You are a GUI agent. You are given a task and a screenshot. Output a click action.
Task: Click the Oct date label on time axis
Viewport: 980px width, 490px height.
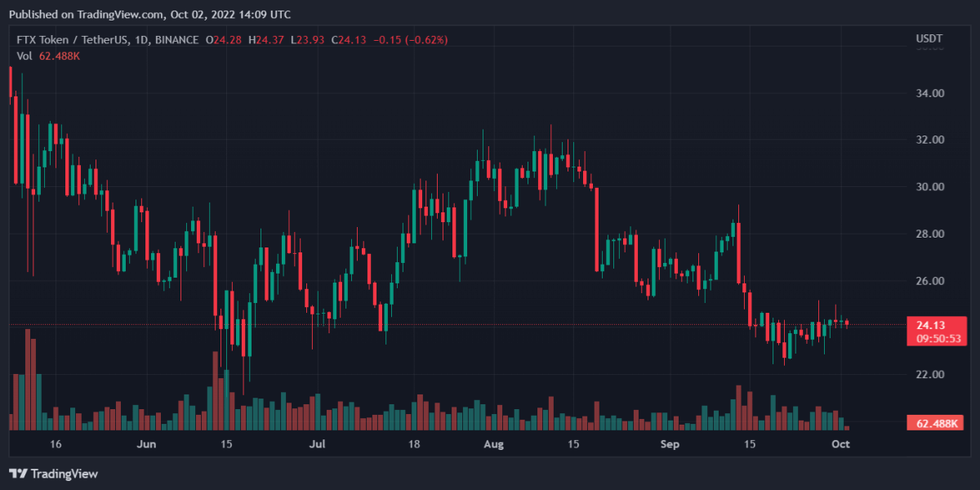click(x=841, y=444)
